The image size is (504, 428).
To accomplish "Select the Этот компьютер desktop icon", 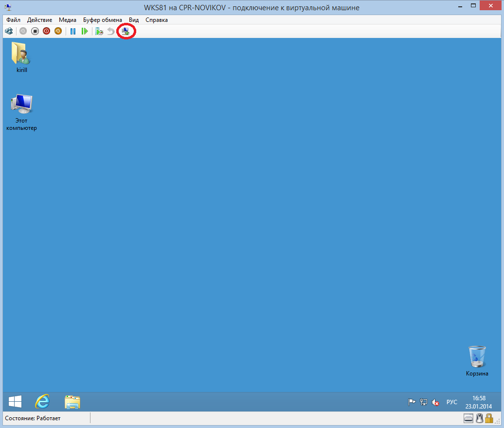I will point(21,104).
